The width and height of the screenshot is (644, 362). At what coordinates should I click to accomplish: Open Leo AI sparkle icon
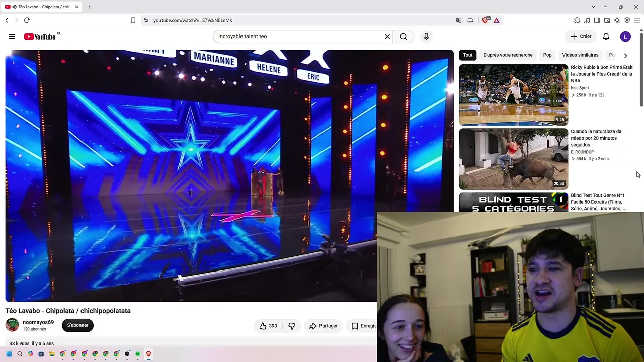(x=617, y=20)
